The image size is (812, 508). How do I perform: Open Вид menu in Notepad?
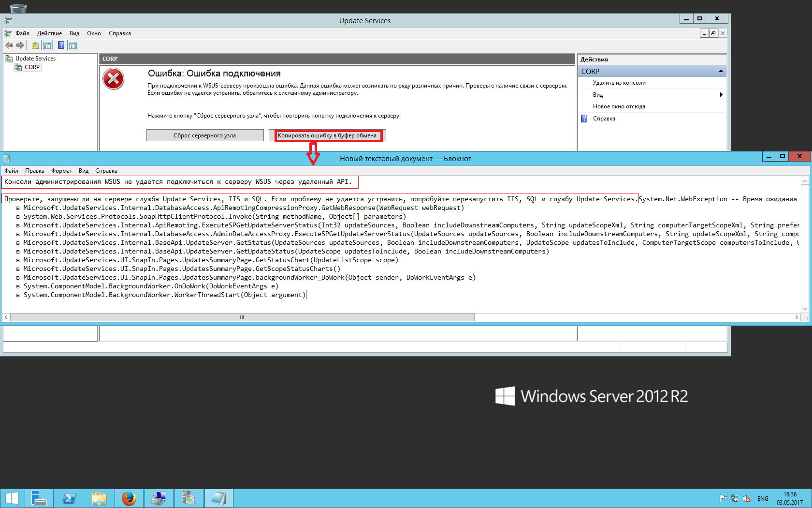coord(84,171)
